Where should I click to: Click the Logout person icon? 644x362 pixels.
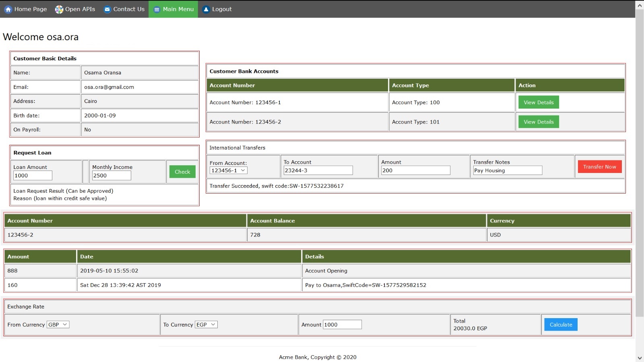click(x=206, y=9)
